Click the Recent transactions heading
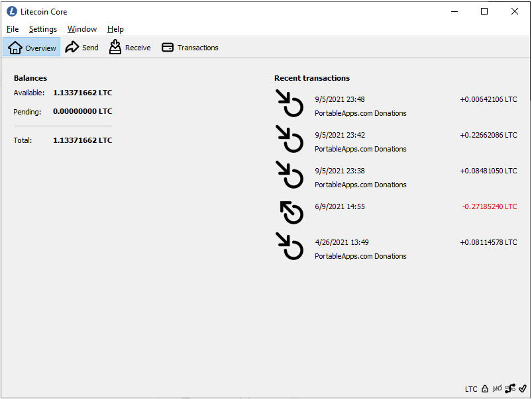Image resolution: width=532 pixels, height=399 pixels. pyautogui.click(x=312, y=78)
